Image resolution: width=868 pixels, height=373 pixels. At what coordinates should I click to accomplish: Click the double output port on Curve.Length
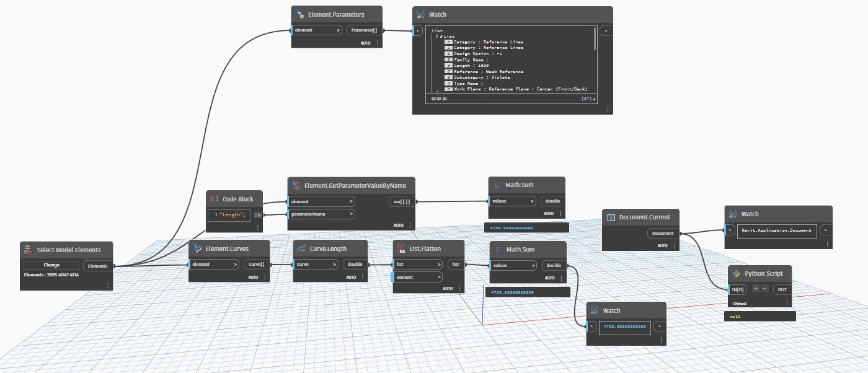[x=355, y=264]
